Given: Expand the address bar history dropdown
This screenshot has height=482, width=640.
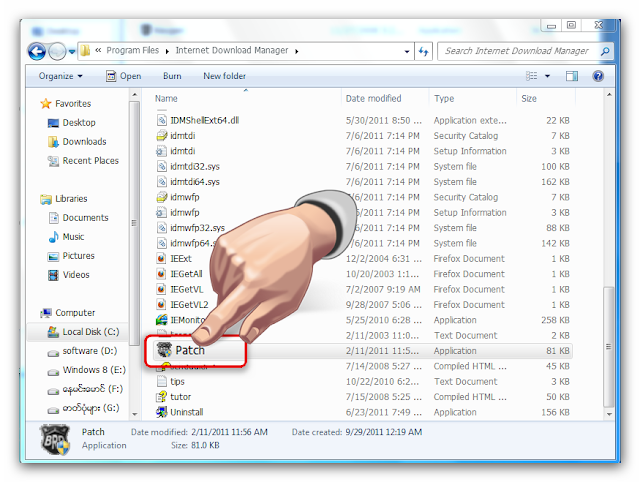Looking at the screenshot, I should click(x=407, y=51).
